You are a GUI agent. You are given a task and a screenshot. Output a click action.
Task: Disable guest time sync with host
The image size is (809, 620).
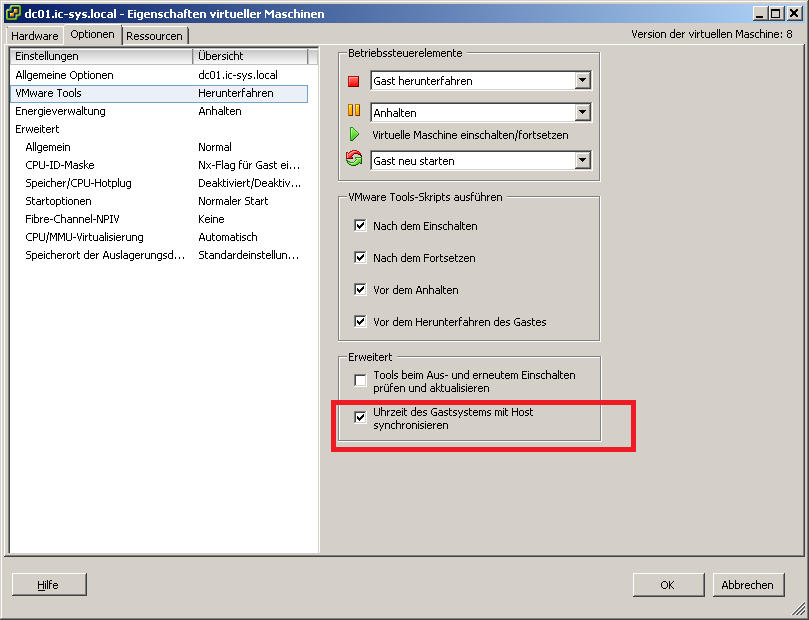[360, 418]
